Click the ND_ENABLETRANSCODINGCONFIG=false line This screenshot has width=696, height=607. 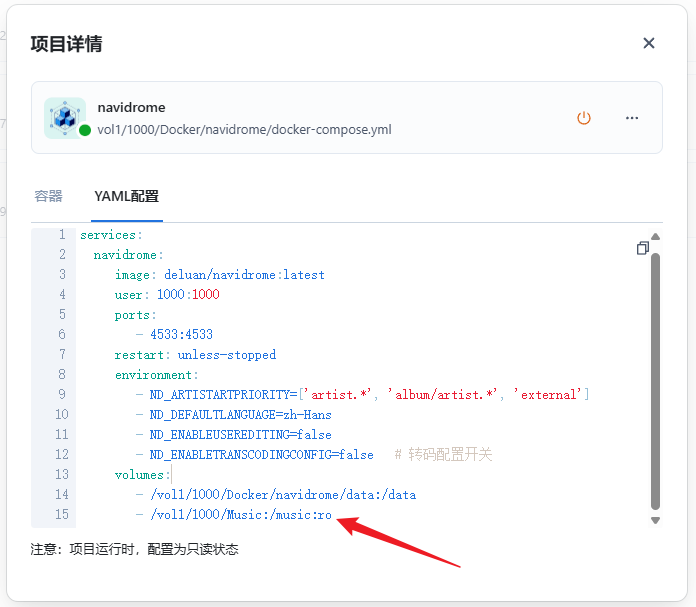(262, 455)
